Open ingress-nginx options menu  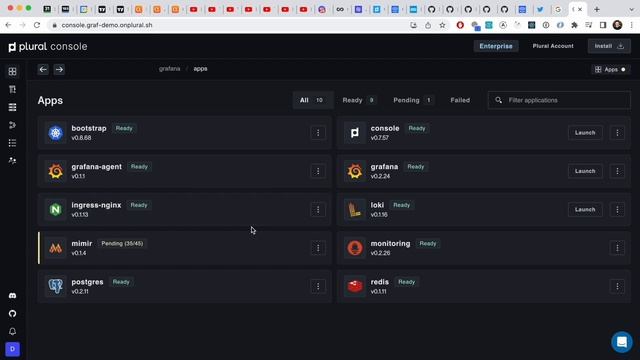[318, 209]
